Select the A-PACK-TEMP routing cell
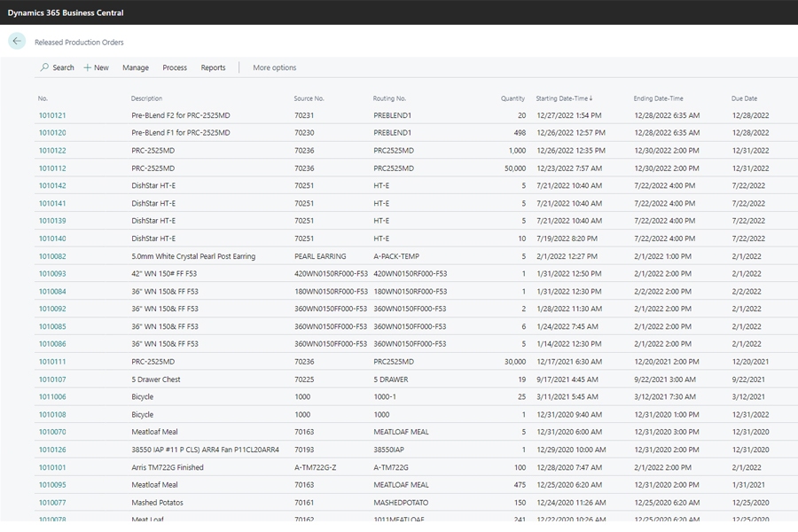This screenshot has height=532, width=798. 396,256
